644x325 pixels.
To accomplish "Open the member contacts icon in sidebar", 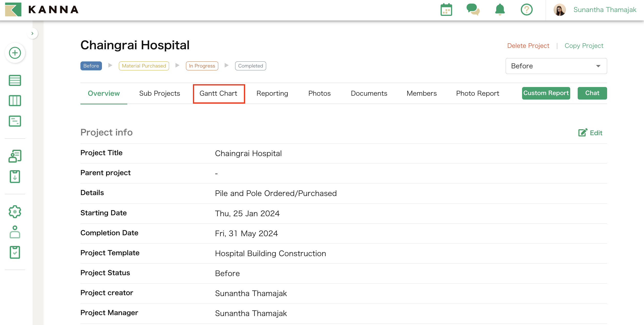I will click(15, 156).
